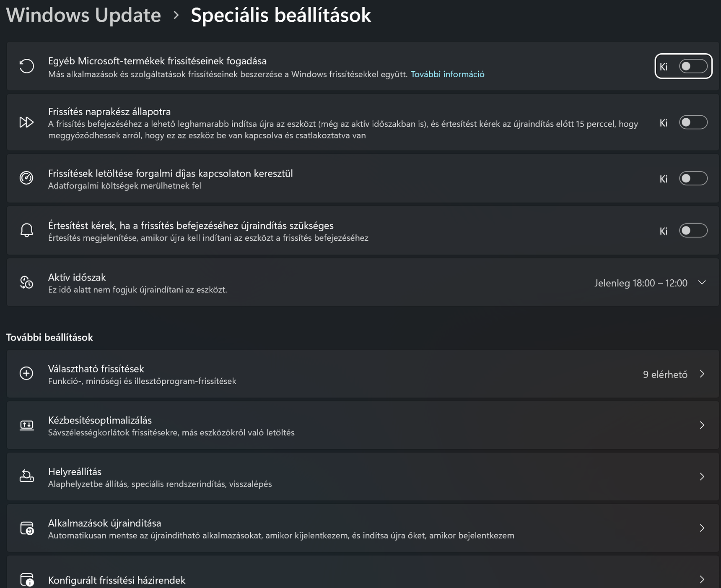The image size is (721, 588).
Task: Click the Aktív időszak clock icon
Action: [26, 282]
